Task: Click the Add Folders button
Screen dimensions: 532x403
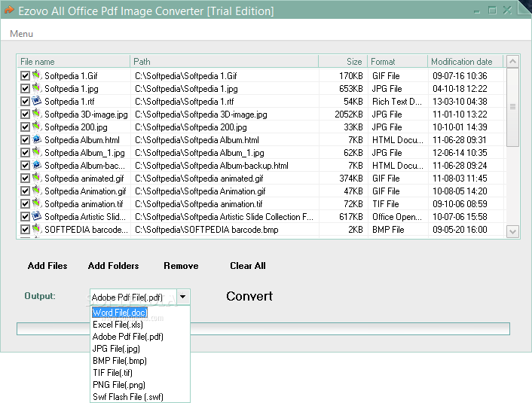Action: [113, 266]
